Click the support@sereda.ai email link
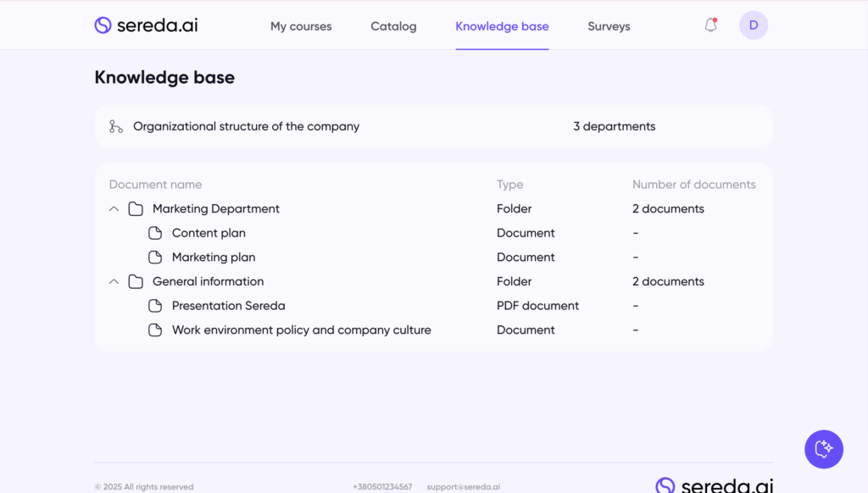Image resolution: width=868 pixels, height=493 pixels. [x=463, y=487]
